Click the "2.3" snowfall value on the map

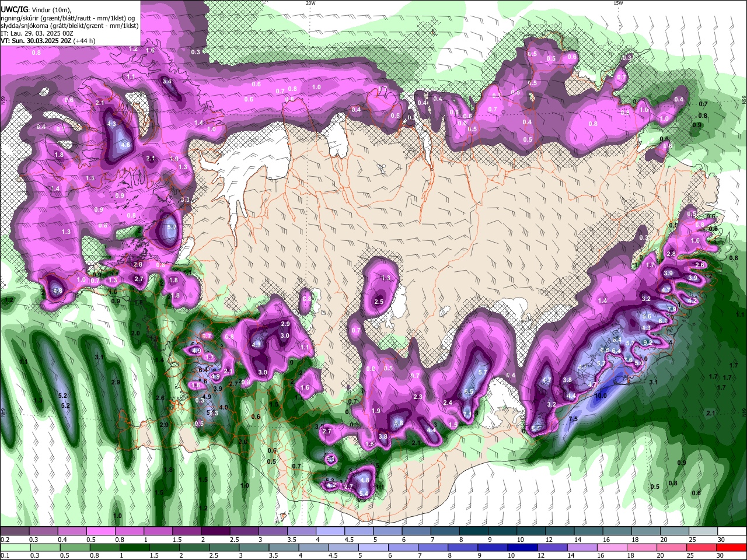(x=417, y=397)
